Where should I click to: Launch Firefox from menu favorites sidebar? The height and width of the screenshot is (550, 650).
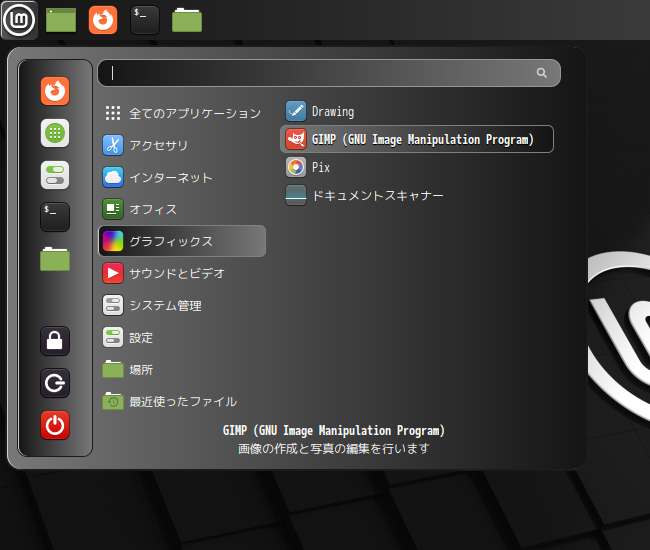click(x=55, y=91)
